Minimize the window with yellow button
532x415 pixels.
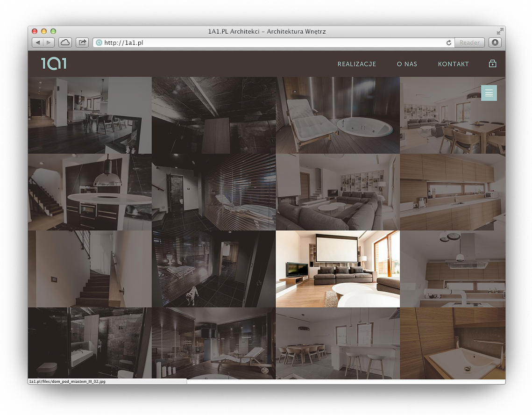tap(44, 31)
